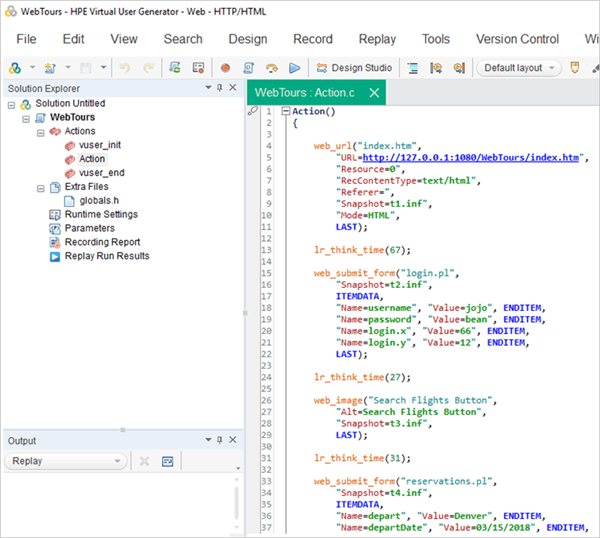Image resolution: width=600 pixels, height=538 pixels.
Task: Open dropdown arrow beside star script icon
Action: pyautogui.click(x=68, y=67)
